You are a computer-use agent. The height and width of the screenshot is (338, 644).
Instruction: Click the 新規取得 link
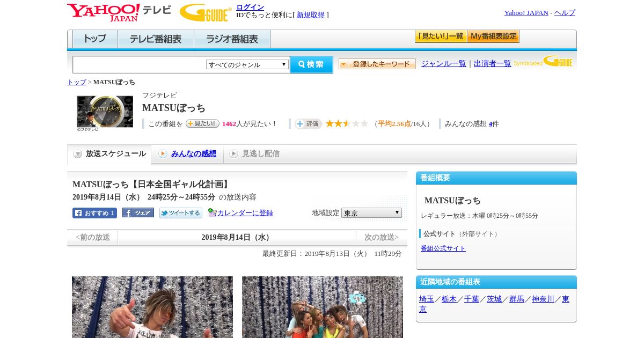click(x=311, y=15)
